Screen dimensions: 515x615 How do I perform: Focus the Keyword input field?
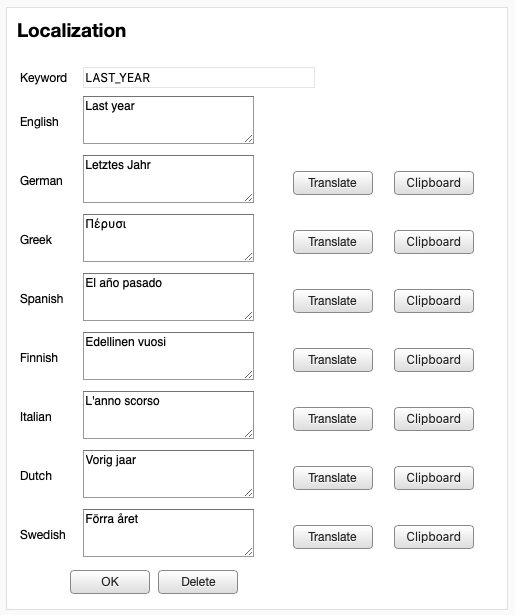point(199,78)
